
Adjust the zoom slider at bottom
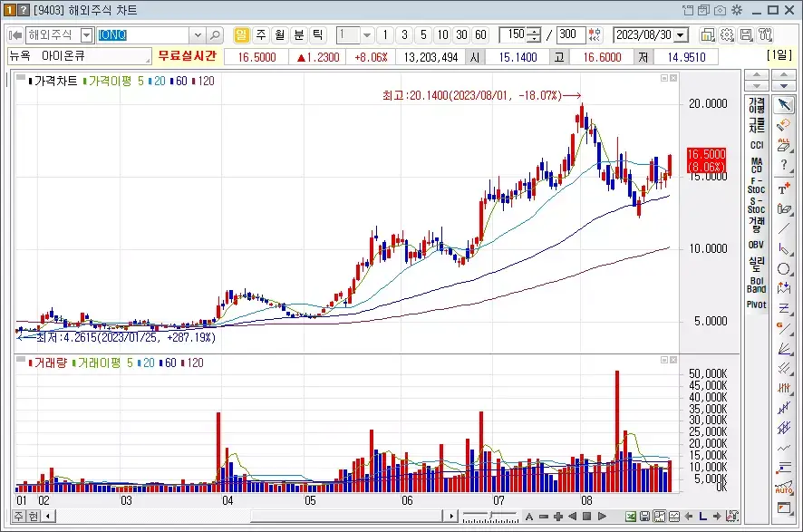click(490, 516)
